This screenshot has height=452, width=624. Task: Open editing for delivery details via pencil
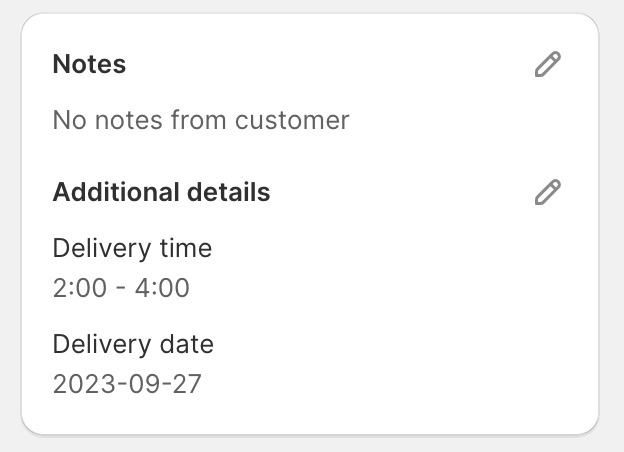click(x=548, y=192)
